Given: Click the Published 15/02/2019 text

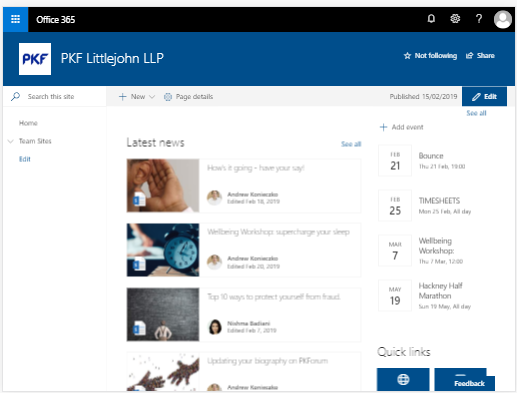Looking at the screenshot, I should (x=423, y=97).
